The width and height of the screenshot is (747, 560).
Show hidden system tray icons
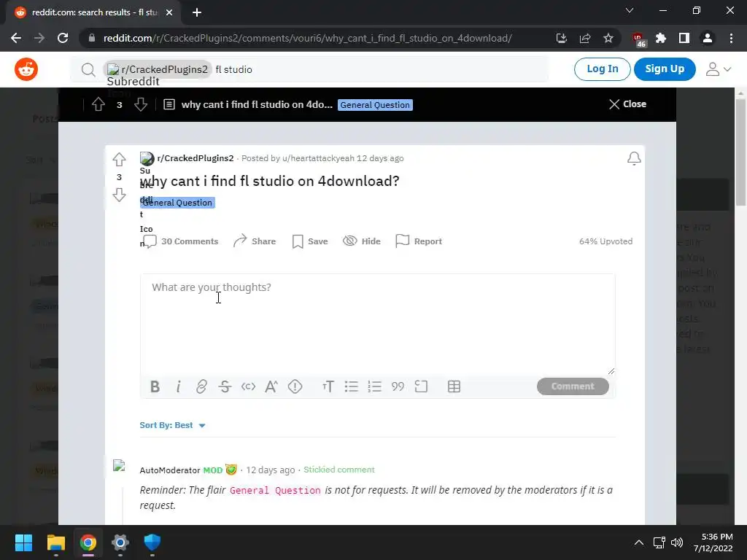click(x=639, y=542)
